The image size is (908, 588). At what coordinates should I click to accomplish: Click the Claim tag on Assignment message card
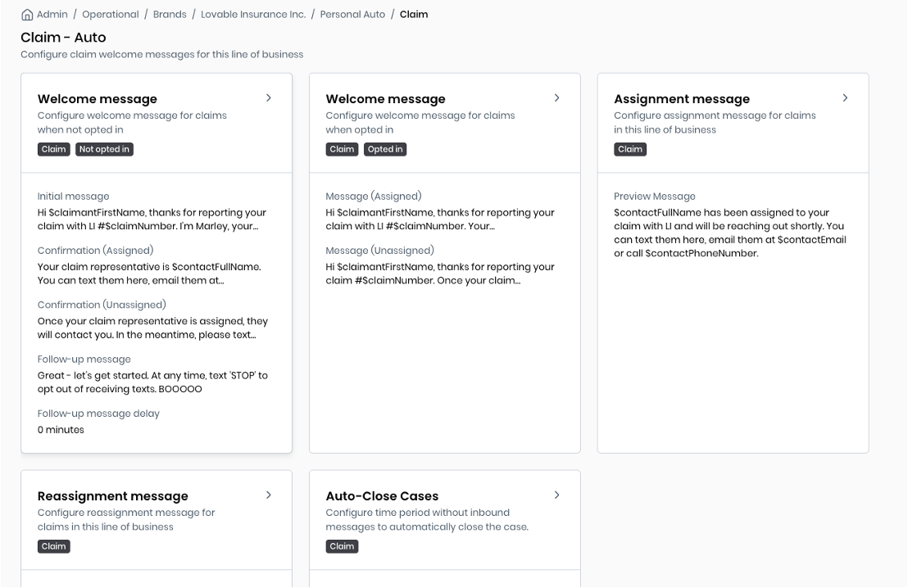630,149
